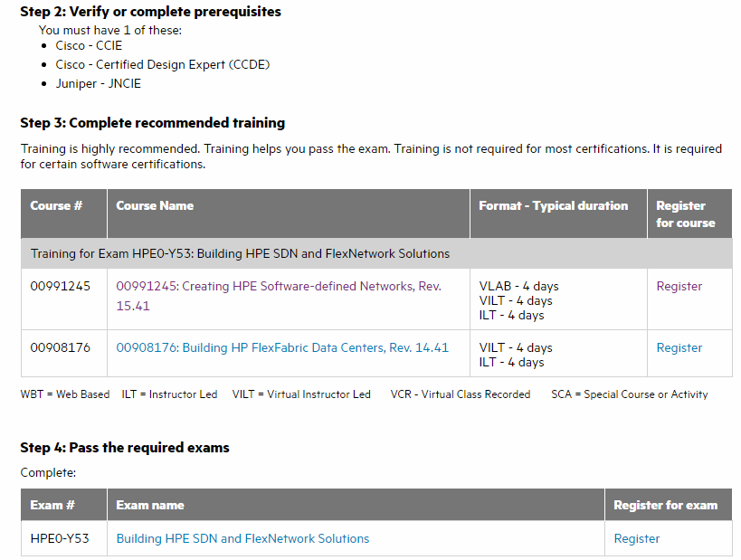
Task: Select the Juniper - JNCIE bullet item
Action: click(99, 83)
